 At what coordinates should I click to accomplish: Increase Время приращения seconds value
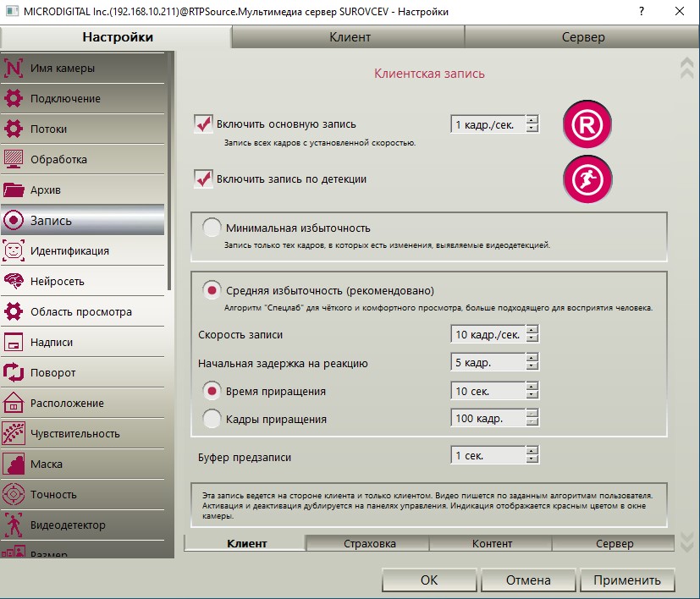[532, 387]
